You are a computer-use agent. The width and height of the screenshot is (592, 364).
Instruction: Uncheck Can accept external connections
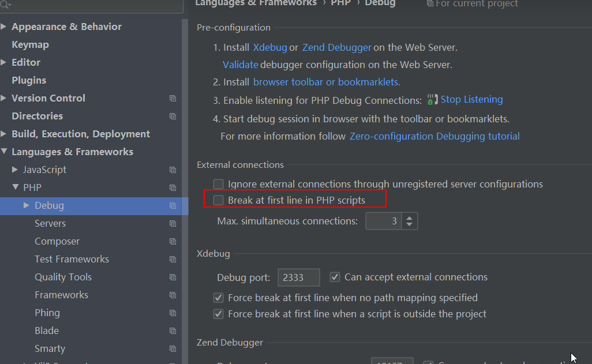click(335, 277)
